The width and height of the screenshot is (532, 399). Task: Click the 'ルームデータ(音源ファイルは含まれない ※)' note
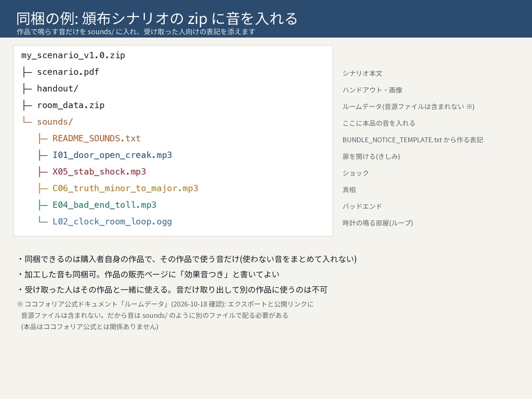coord(408,107)
